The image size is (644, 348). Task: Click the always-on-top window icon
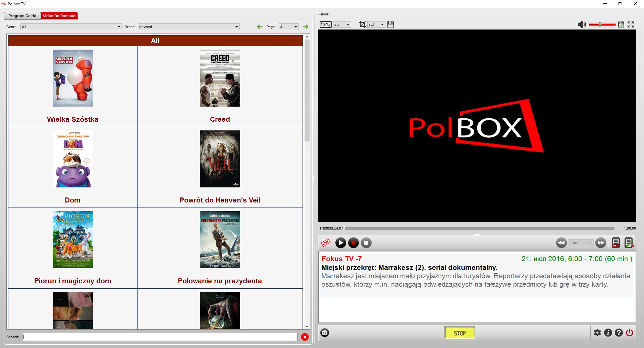coord(621,24)
